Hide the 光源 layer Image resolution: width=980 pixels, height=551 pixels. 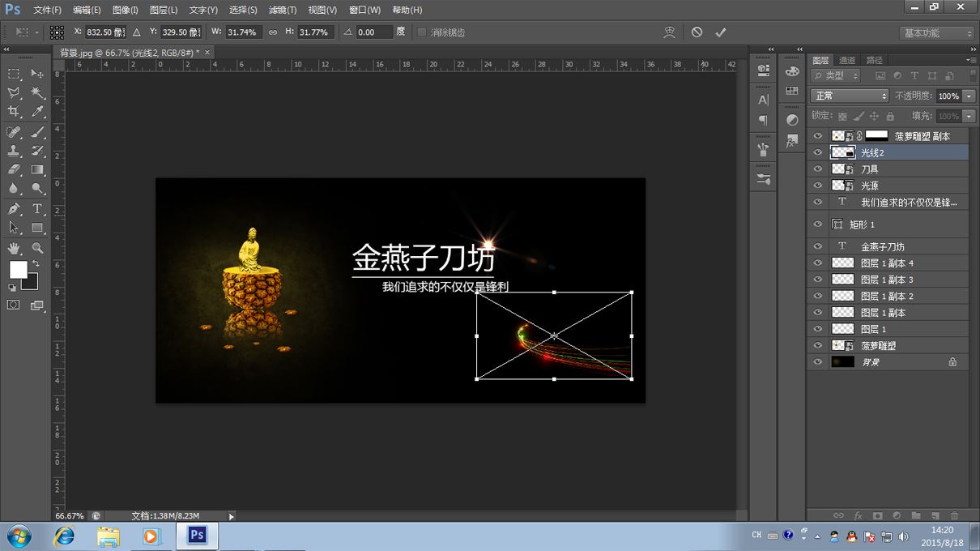818,186
